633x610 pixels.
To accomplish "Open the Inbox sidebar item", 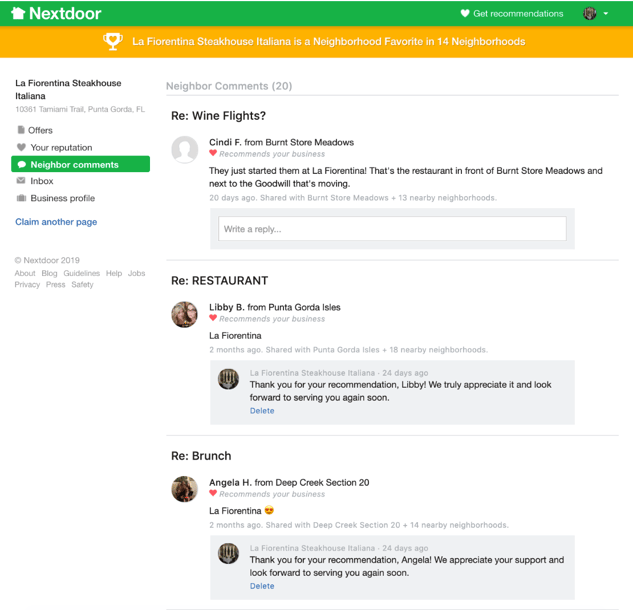I will click(x=42, y=181).
